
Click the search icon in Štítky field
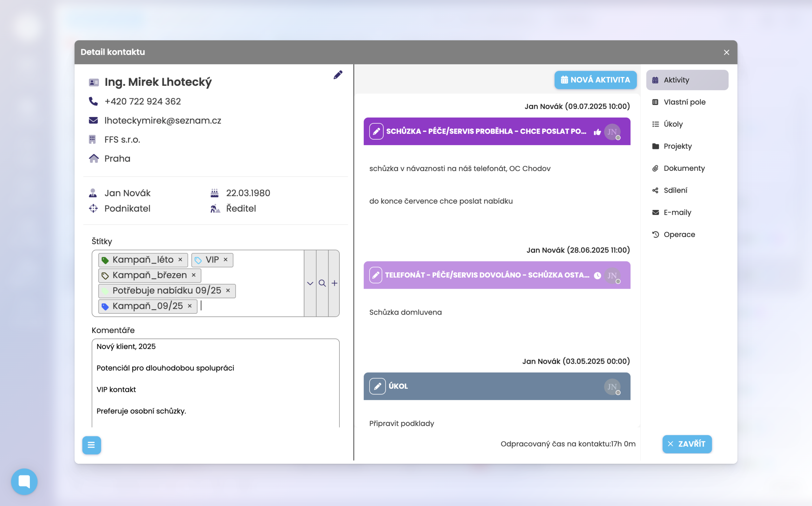pyautogui.click(x=322, y=283)
